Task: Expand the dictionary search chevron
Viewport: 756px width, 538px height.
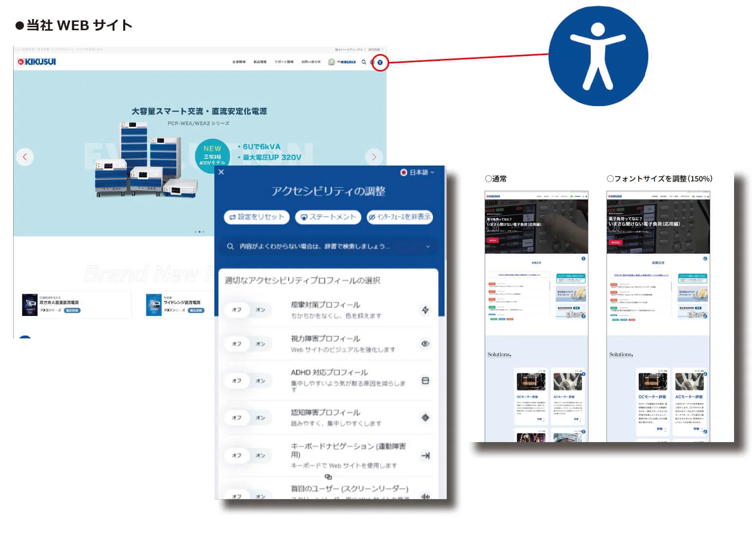Action: pyautogui.click(x=428, y=246)
